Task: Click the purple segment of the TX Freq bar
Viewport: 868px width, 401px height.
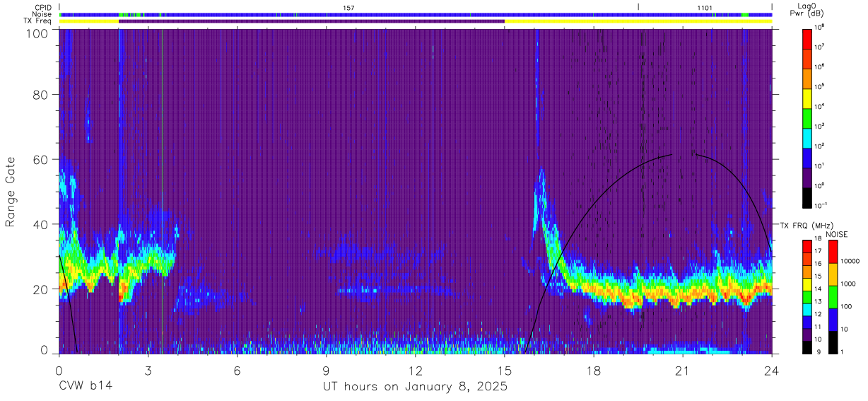Action: click(x=312, y=21)
